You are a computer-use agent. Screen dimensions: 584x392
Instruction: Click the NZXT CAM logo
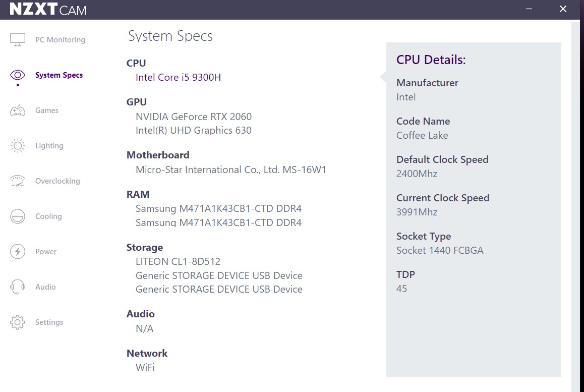pyautogui.click(x=48, y=9)
